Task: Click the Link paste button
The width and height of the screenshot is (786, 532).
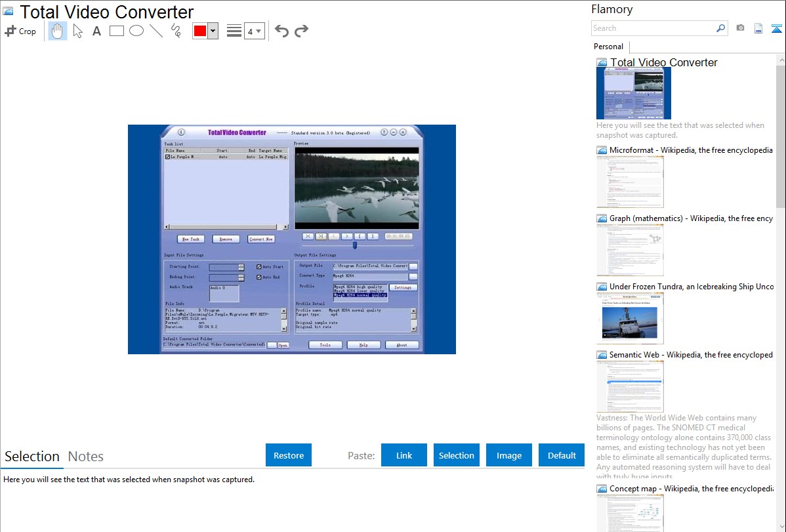Action: (404, 455)
